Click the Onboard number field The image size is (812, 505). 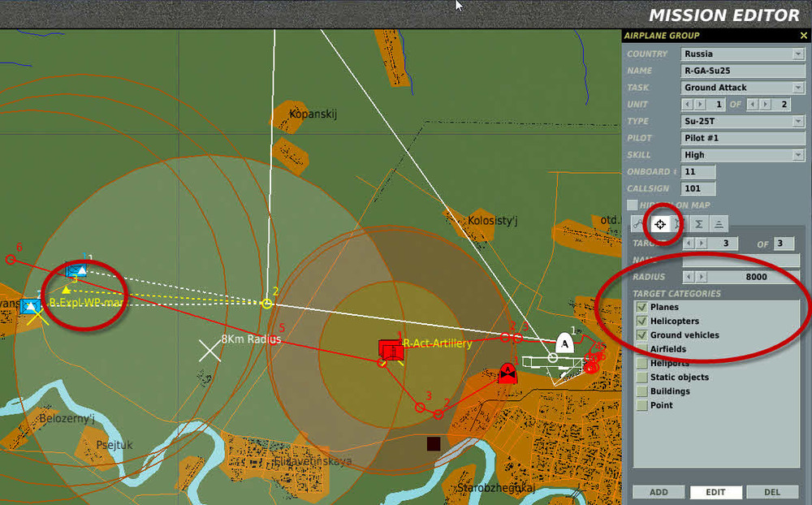point(698,171)
